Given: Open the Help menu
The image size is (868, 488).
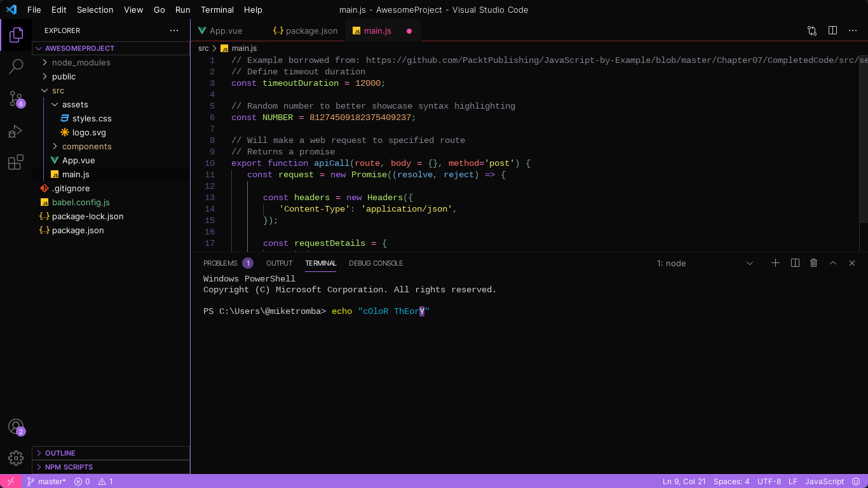Looking at the screenshot, I should 254,10.
